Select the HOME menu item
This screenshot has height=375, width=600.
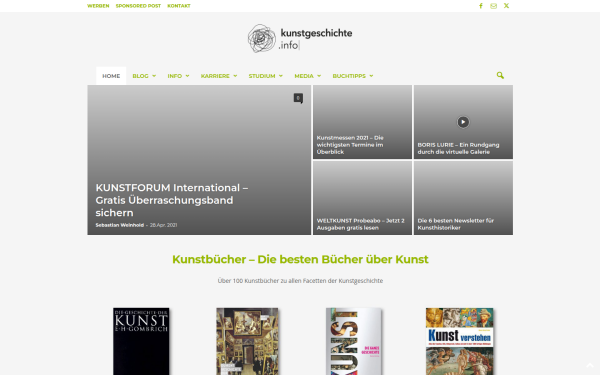click(x=111, y=76)
